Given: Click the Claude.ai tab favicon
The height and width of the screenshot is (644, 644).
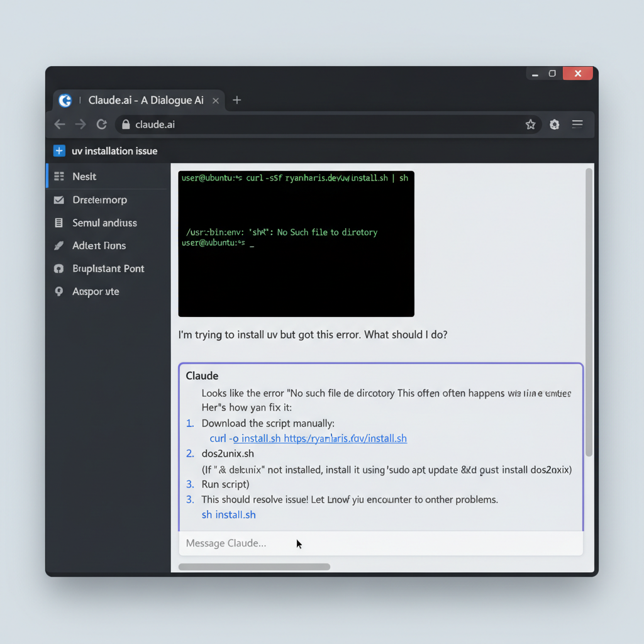Looking at the screenshot, I should 65,100.
